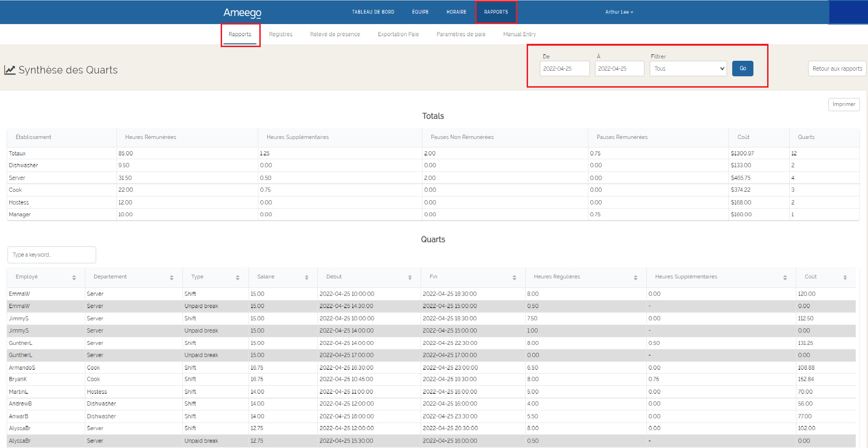This screenshot has height=448, width=868.
Task: Click the Ameego logo
Action: [x=242, y=13]
